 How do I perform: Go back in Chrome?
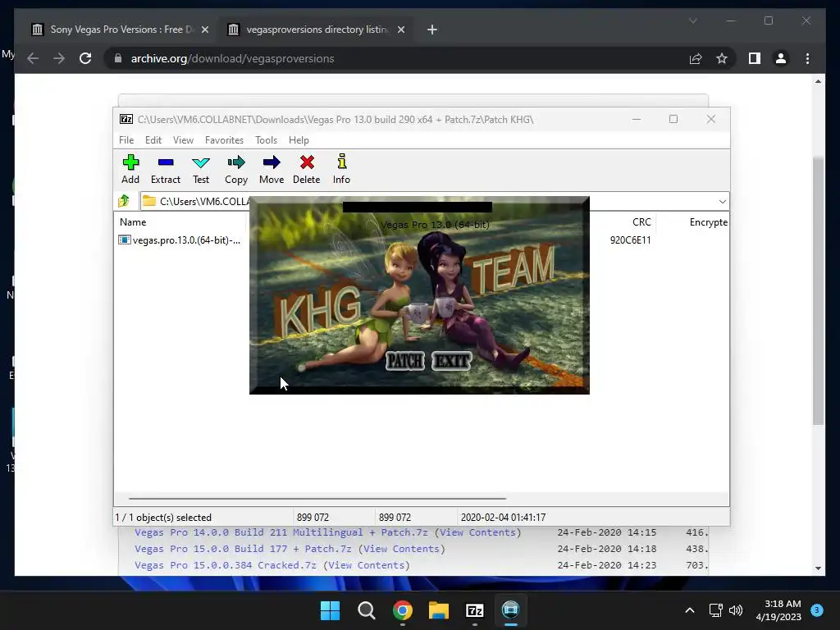click(33, 58)
